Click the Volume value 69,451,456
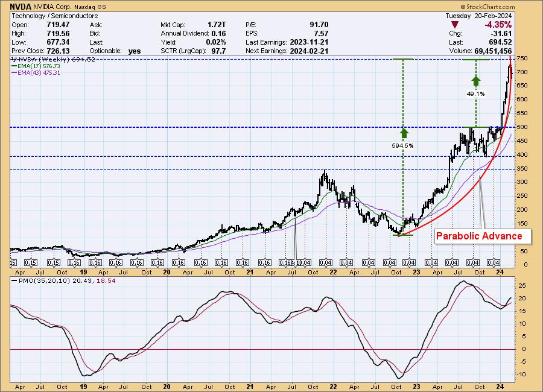The width and height of the screenshot is (543, 392). pos(493,51)
